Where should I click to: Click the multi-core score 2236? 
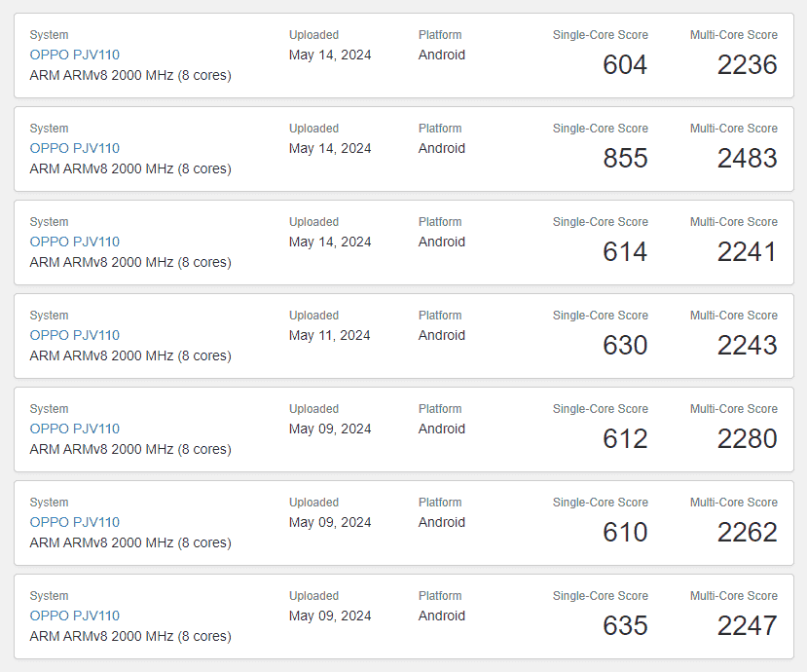pos(747,65)
